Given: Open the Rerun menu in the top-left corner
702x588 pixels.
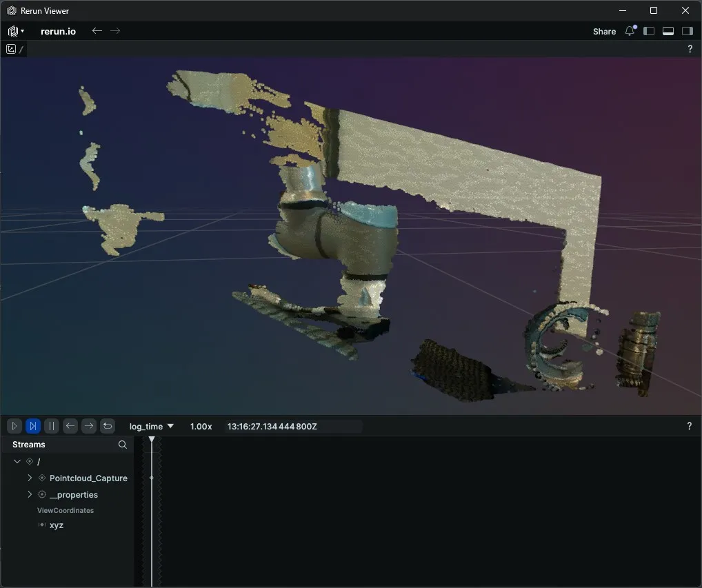Looking at the screenshot, I should click(x=14, y=31).
